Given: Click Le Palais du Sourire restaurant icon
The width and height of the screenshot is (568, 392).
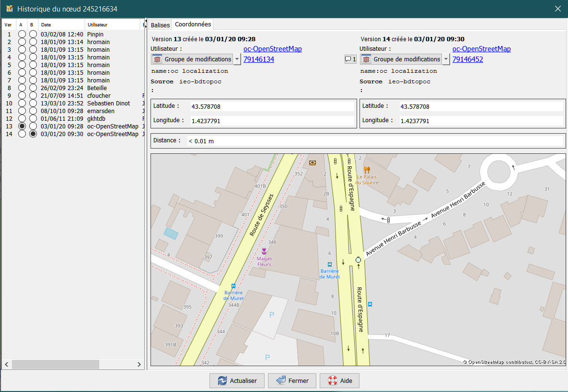Looking at the screenshot, I should point(367,170).
